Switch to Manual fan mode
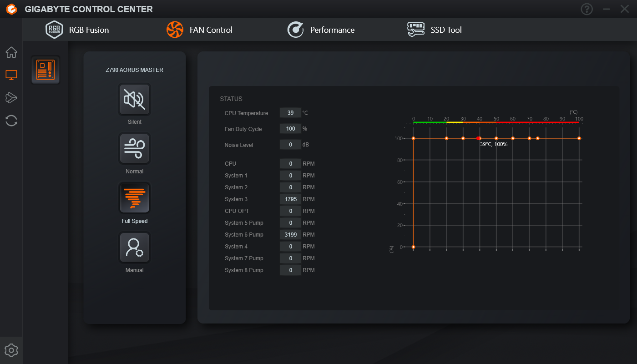637x364 pixels. (135, 248)
